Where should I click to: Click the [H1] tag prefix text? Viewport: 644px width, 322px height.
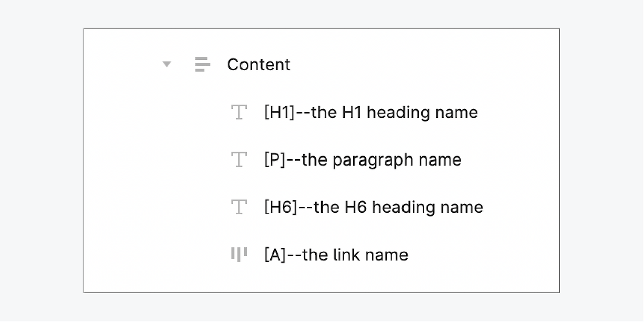pos(279,112)
